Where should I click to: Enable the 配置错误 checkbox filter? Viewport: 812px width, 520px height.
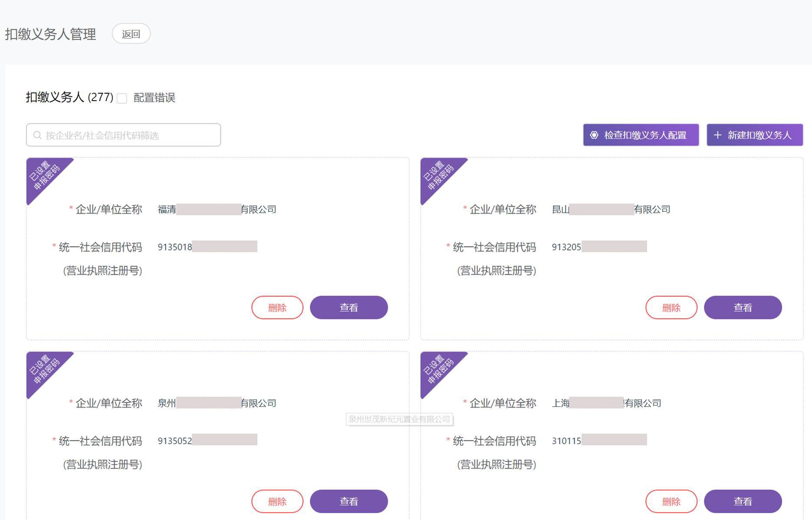(122, 98)
